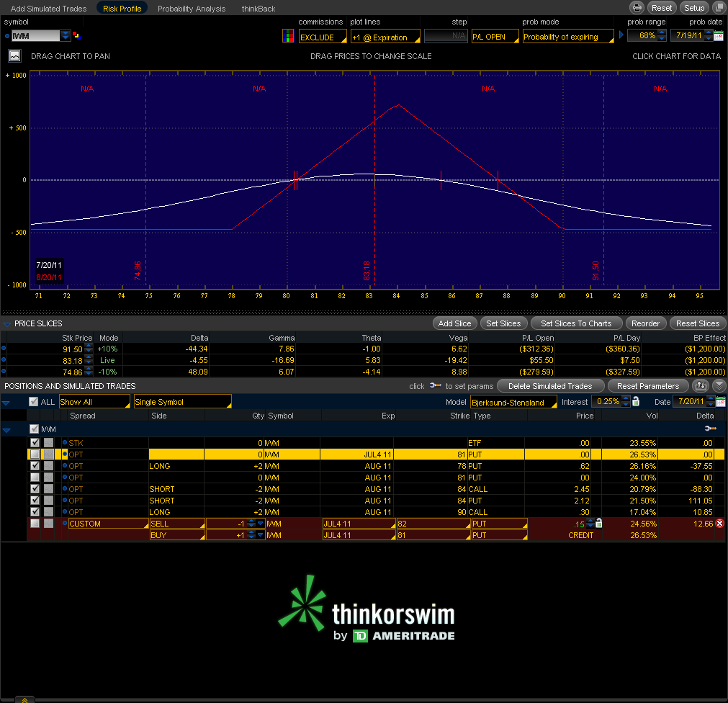Click the symbol IWM input field
The image size is (728, 703).
(36, 36)
